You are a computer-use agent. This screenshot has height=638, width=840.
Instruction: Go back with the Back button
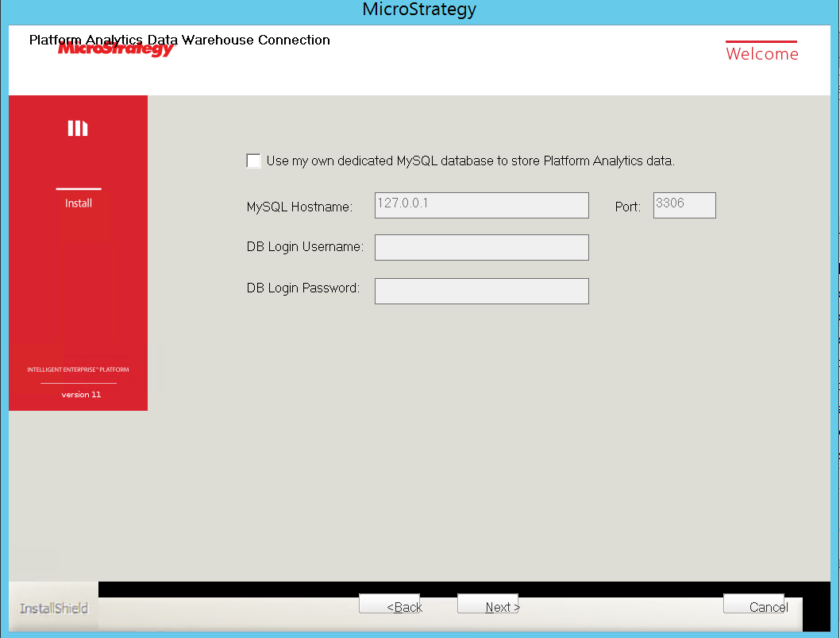(x=390, y=604)
